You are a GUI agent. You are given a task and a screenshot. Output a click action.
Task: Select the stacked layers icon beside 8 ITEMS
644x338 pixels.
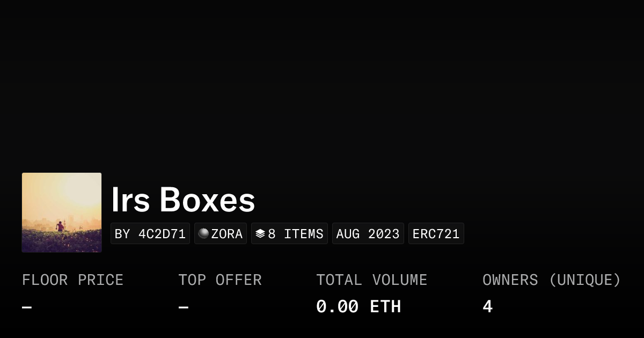pyautogui.click(x=260, y=233)
